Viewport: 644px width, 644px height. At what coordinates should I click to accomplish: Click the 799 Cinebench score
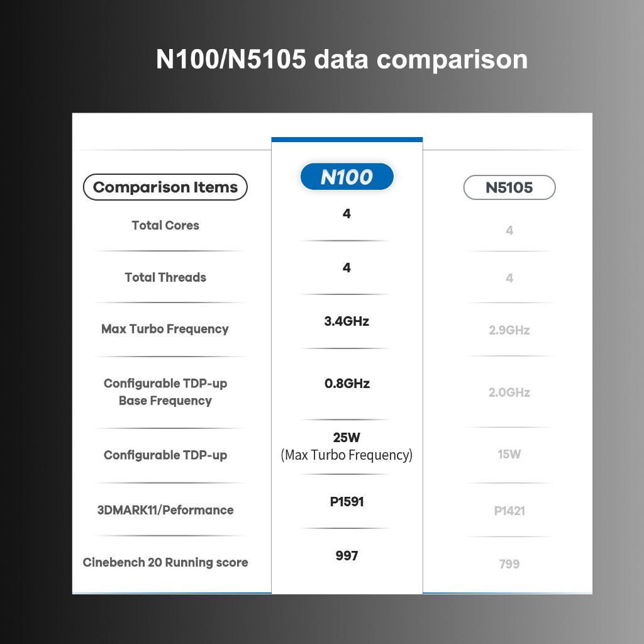[509, 564]
